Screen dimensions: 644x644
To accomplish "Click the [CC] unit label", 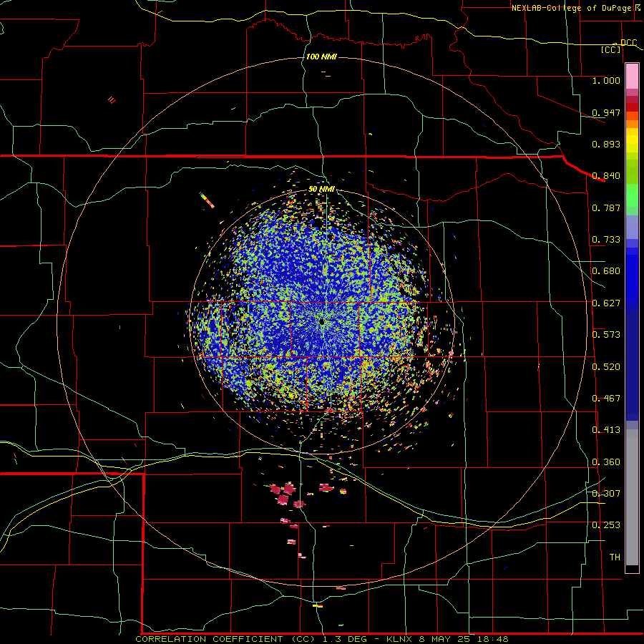I will click(x=611, y=49).
